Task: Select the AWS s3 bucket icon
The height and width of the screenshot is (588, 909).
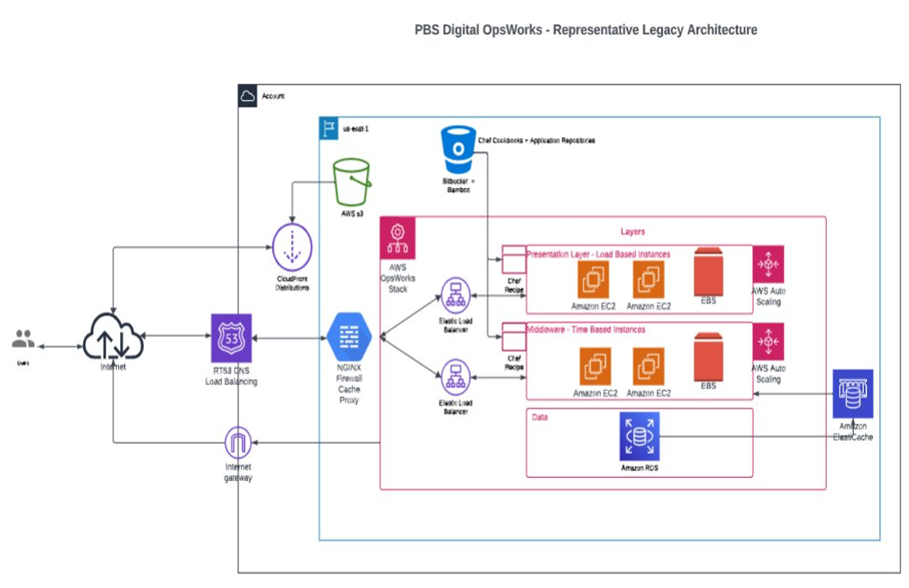Action: point(352,182)
